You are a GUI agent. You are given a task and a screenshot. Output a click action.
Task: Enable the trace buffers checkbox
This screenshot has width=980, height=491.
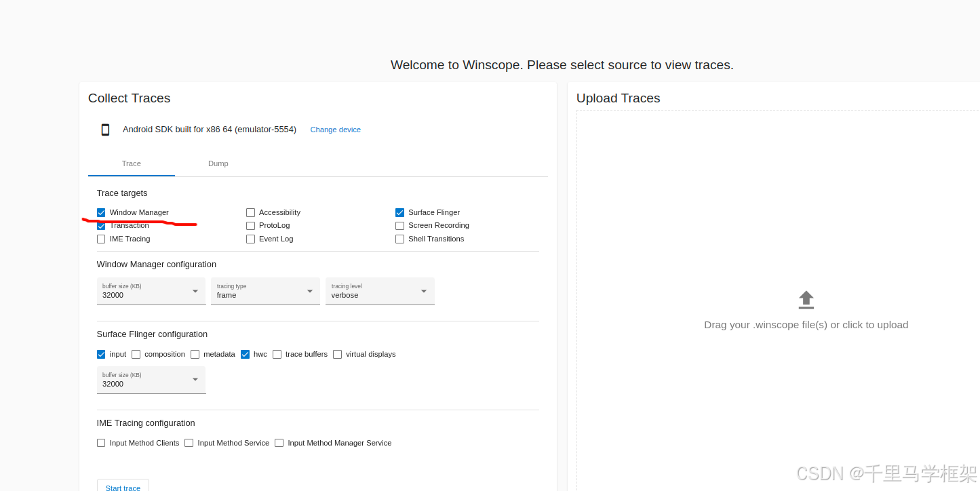click(277, 354)
